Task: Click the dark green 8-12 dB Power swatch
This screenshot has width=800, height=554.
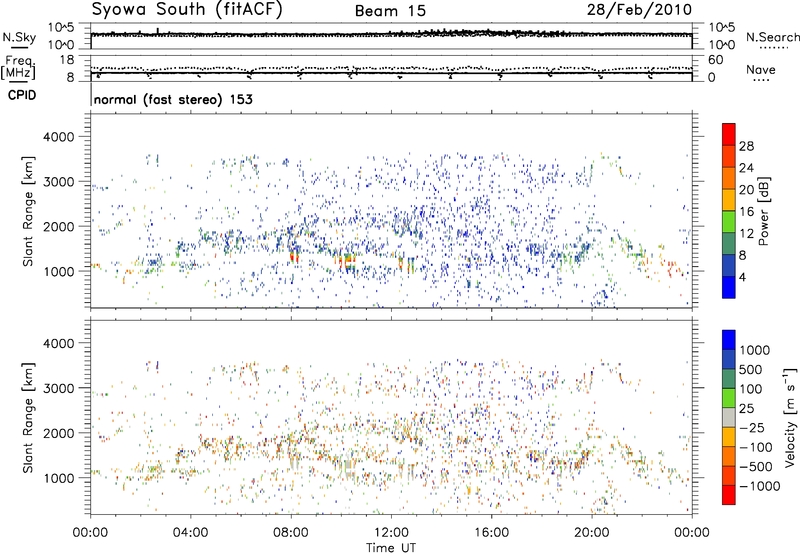Action: click(729, 243)
